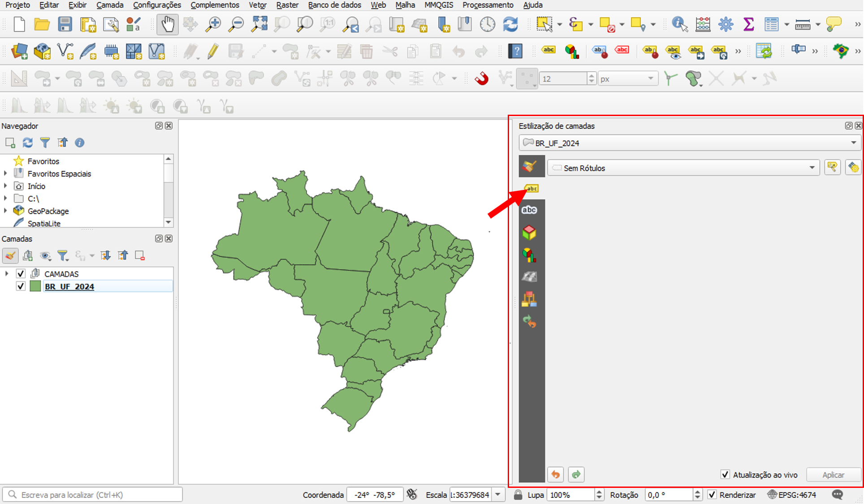Open the Sem Rótulos labeling dropdown
The width and height of the screenshot is (864, 504).
click(x=684, y=168)
